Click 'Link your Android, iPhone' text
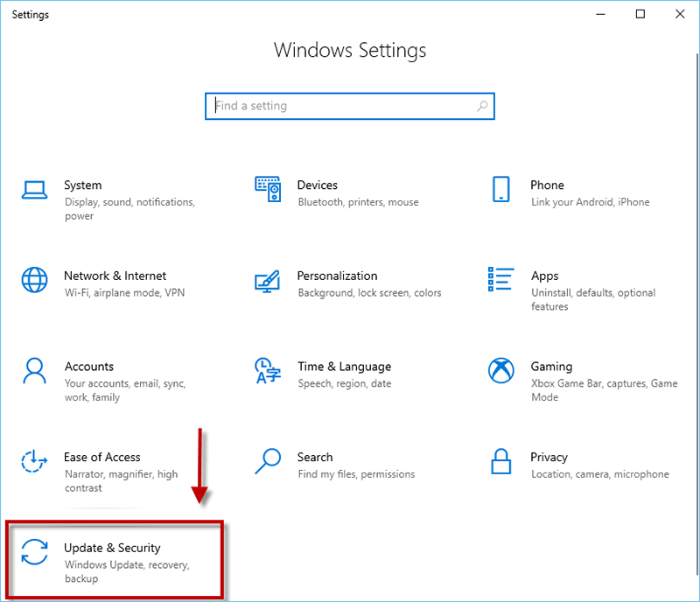The height and width of the screenshot is (602, 700). 590,202
